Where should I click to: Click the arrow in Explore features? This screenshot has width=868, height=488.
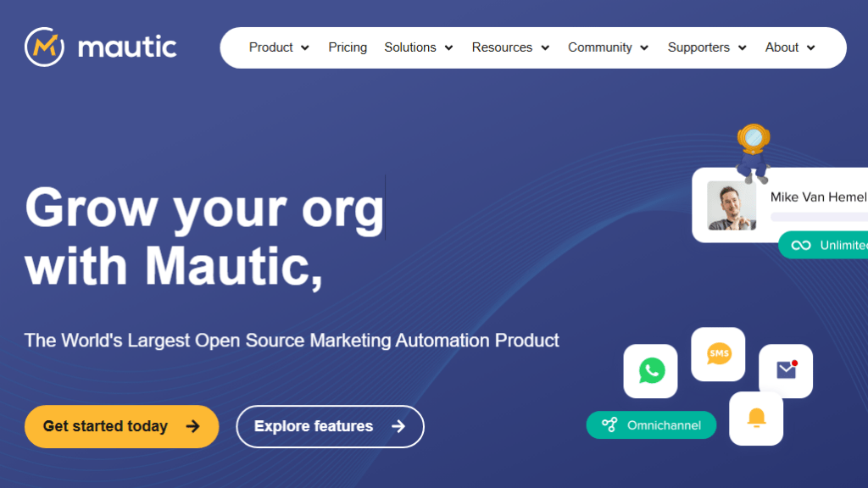pos(398,426)
